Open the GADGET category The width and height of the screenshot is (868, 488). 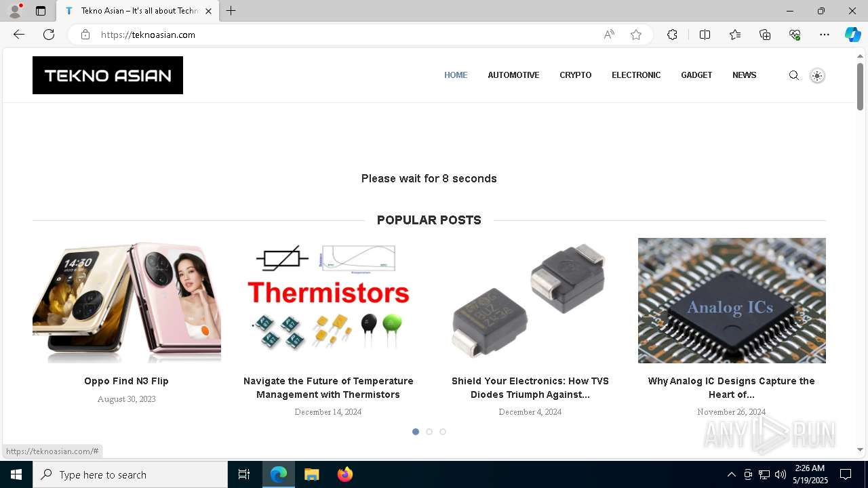pyautogui.click(x=696, y=75)
